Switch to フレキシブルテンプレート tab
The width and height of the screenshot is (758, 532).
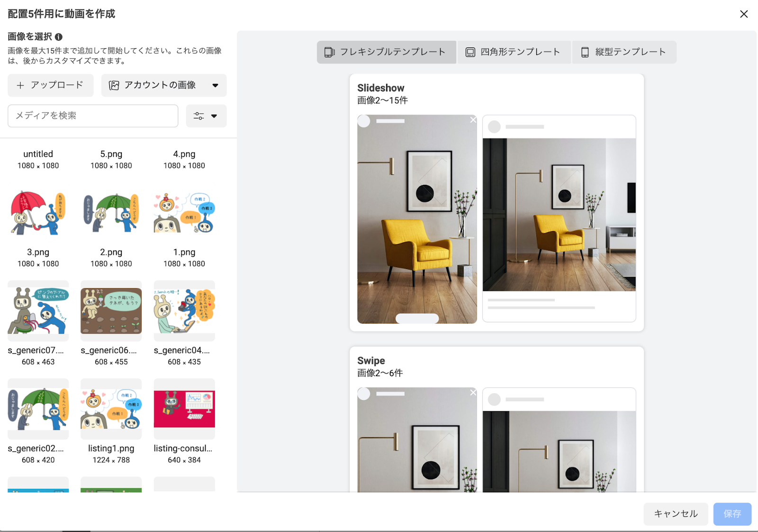(386, 52)
